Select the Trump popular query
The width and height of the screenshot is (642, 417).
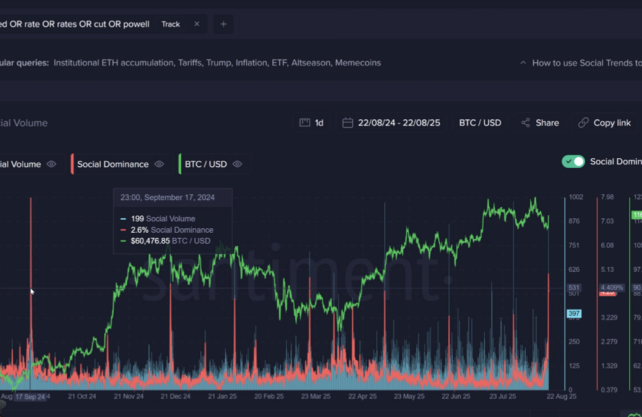pos(218,63)
